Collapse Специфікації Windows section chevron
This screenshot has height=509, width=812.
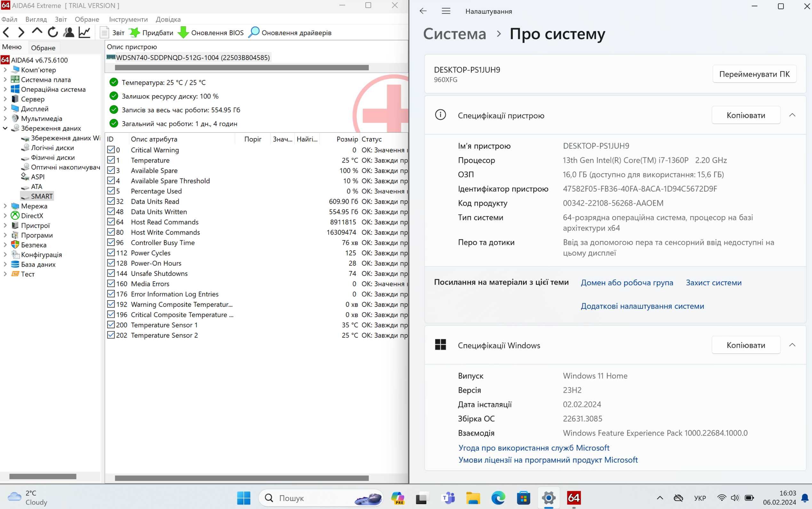tap(792, 345)
